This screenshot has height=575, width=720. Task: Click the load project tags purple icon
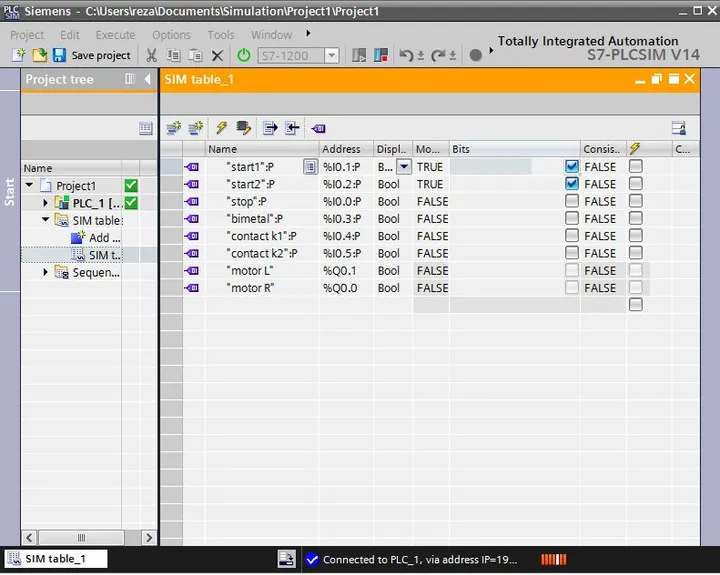[x=318, y=129]
